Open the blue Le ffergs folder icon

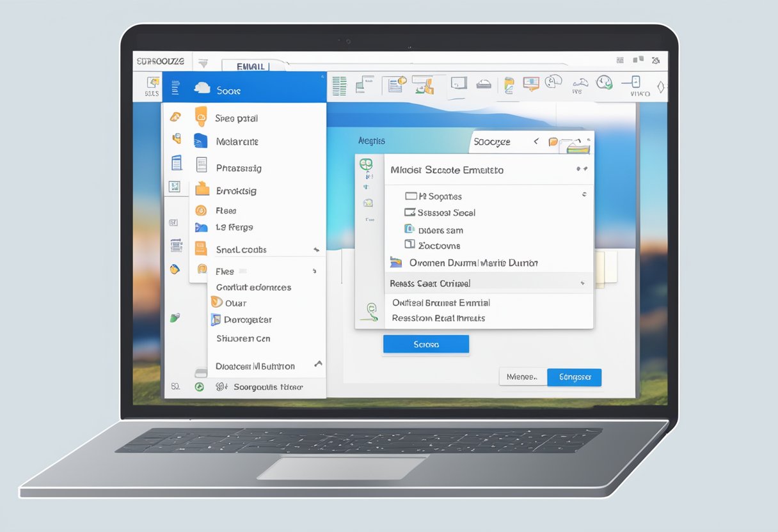202,227
